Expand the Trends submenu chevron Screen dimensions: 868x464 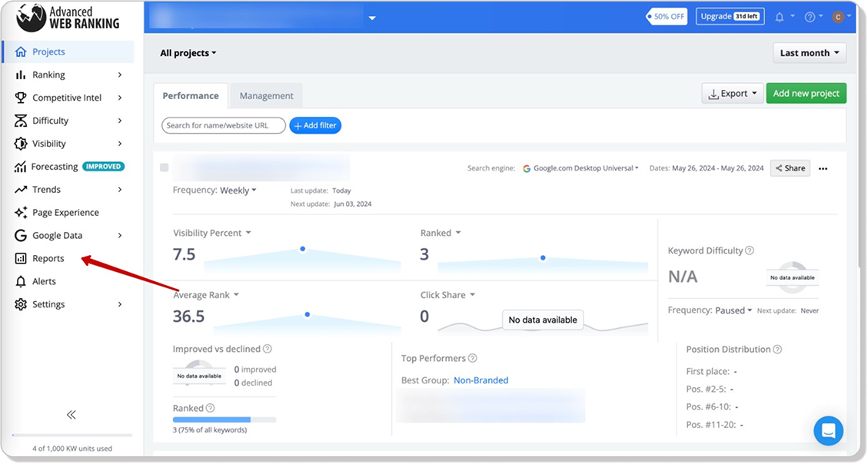point(120,190)
